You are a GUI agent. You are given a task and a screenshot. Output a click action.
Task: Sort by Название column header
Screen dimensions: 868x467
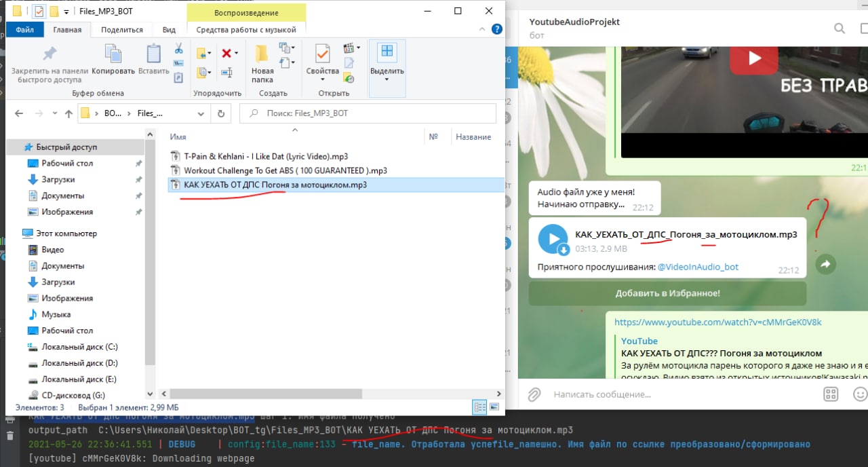click(x=473, y=137)
